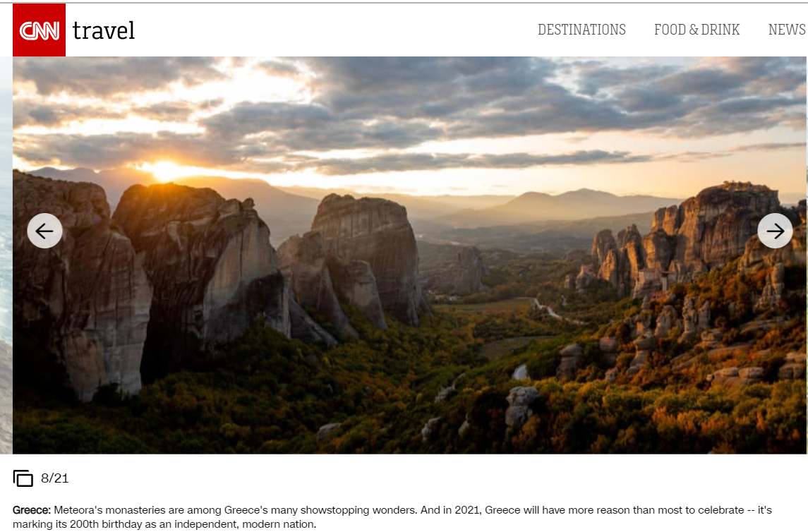Screen dimensions: 808x532
Task: Open the CNN travel wordmark link
Action: click(104, 30)
